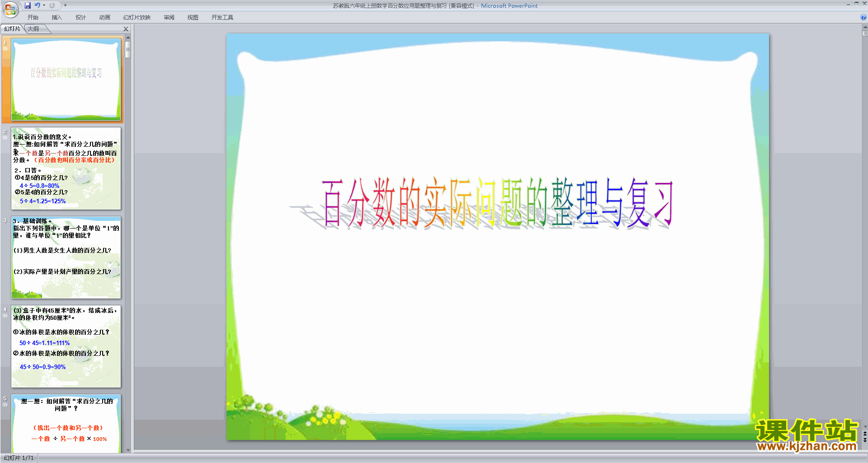Expand the Customize Quick Access Toolbar menu
The height and width of the screenshot is (463, 868).
pos(65,5)
